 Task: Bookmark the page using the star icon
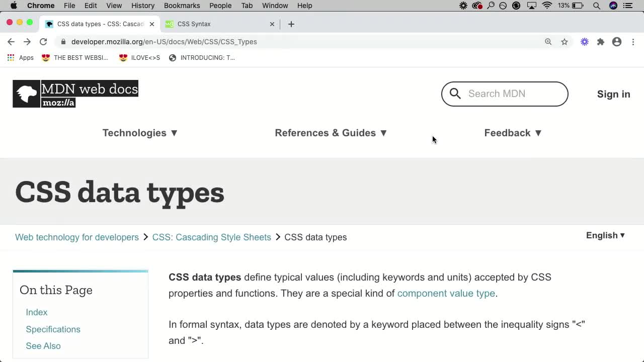pyautogui.click(x=565, y=42)
